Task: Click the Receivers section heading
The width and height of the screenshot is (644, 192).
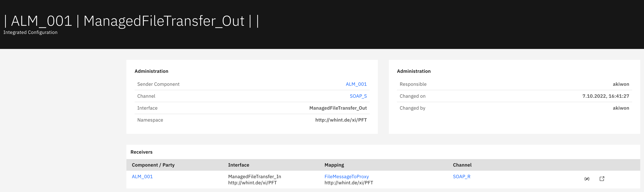Action: tap(141, 152)
